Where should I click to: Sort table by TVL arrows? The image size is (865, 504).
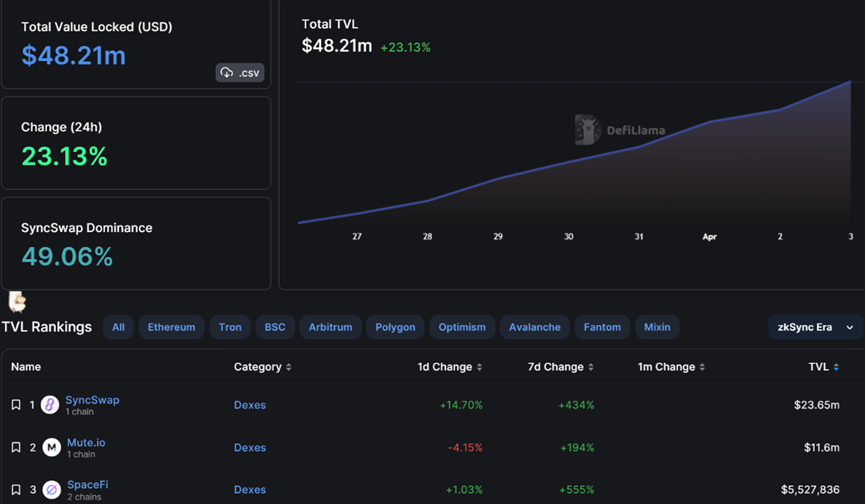(836, 367)
